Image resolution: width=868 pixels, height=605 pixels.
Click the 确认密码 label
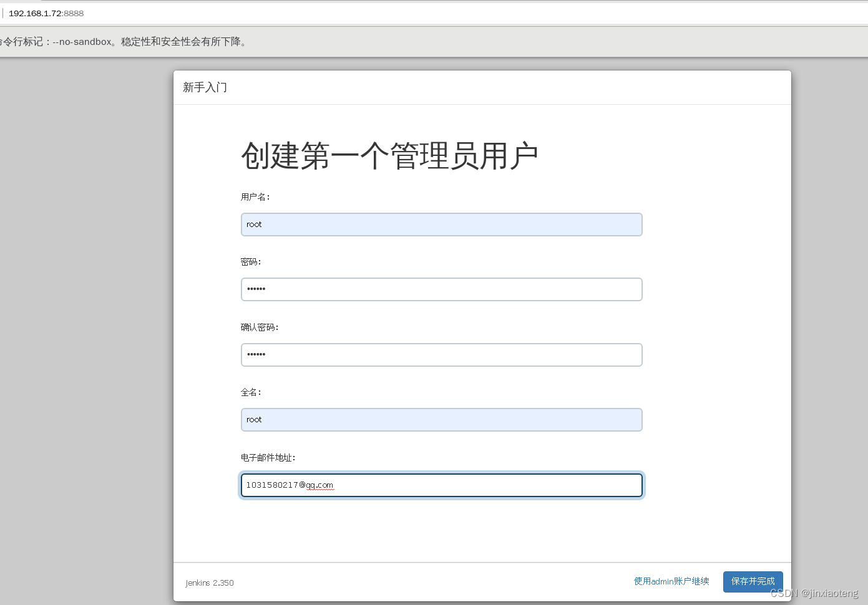(260, 327)
